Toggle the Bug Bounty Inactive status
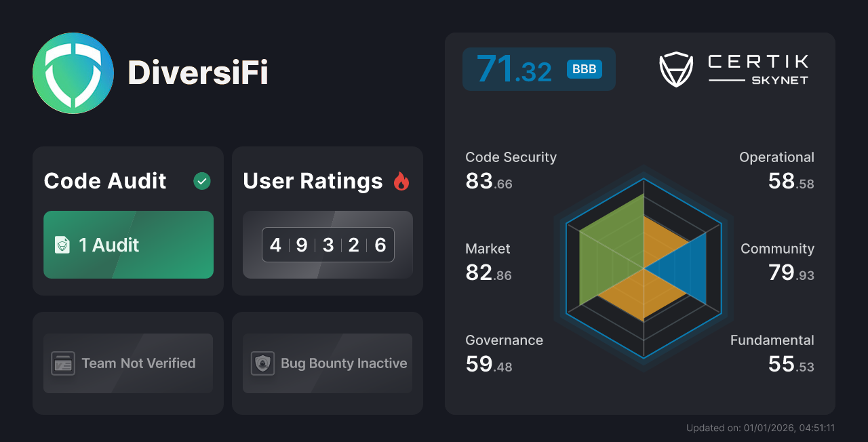Image resolution: width=868 pixels, height=442 pixels. [328, 363]
